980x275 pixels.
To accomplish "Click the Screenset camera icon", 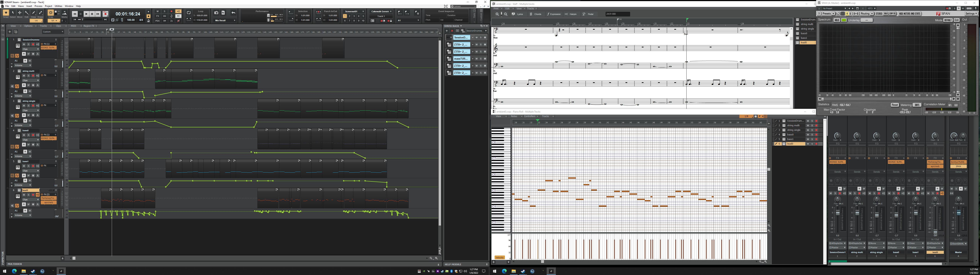I will tap(216, 13).
